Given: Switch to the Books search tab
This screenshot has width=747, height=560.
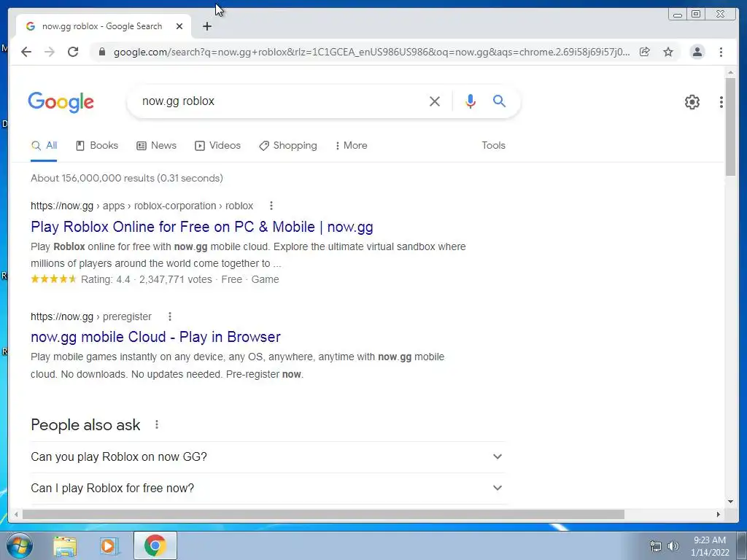Looking at the screenshot, I should (x=97, y=146).
